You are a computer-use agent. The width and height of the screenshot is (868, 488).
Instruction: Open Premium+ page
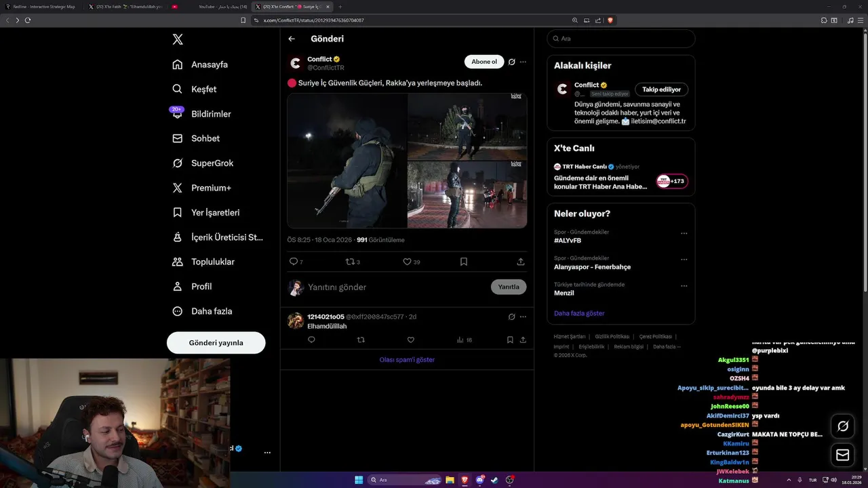point(201,188)
